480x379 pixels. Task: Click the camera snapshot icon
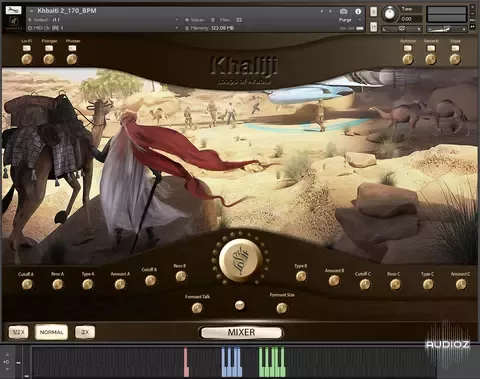(343, 11)
